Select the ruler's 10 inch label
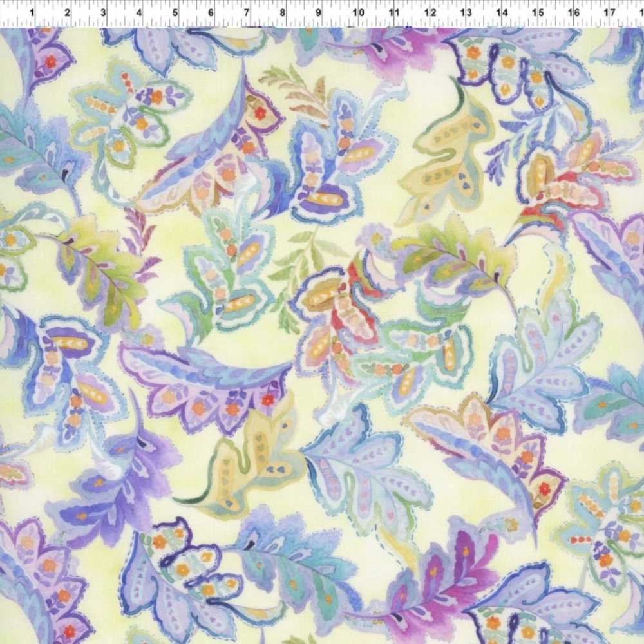 point(359,12)
